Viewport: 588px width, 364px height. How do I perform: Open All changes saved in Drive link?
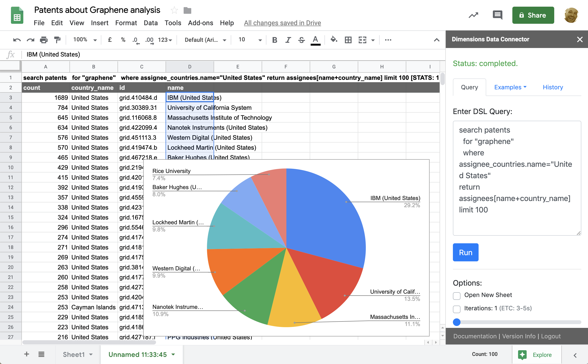[x=282, y=23]
